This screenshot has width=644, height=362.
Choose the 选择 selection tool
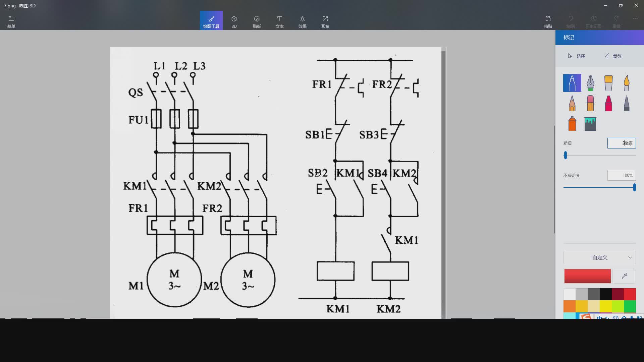pos(577,56)
